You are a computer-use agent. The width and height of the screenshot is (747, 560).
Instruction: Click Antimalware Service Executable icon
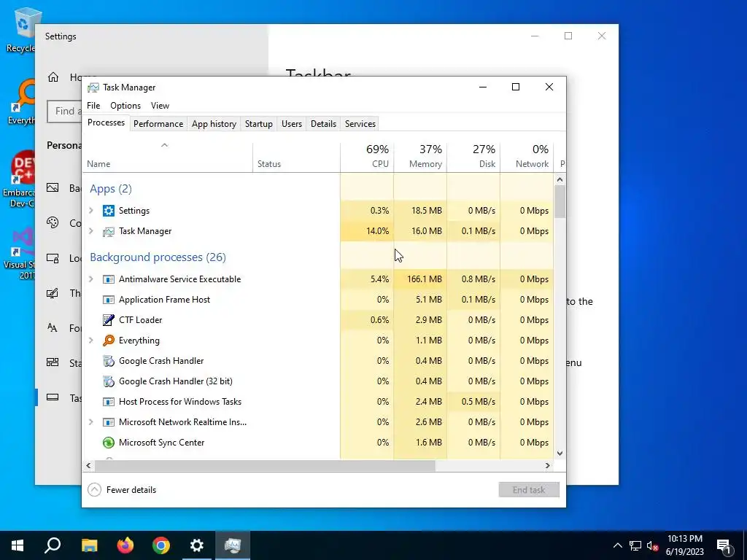click(109, 279)
